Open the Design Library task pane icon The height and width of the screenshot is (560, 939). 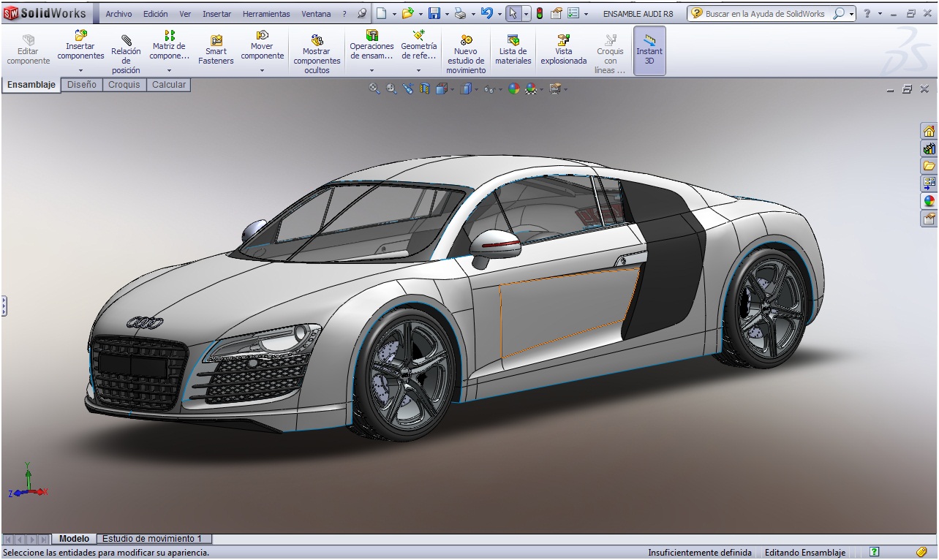point(929,149)
